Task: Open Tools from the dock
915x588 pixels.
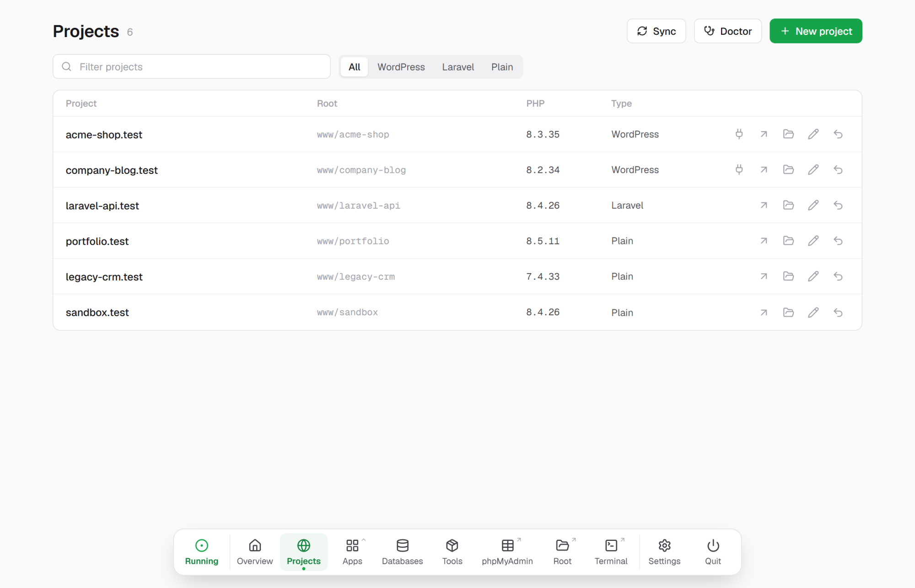Action: [x=452, y=552]
